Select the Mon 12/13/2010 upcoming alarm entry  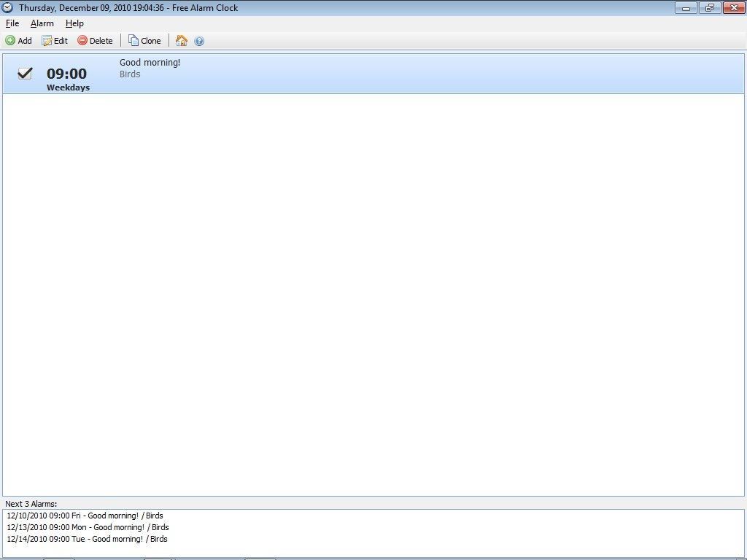(x=88, y=527)
